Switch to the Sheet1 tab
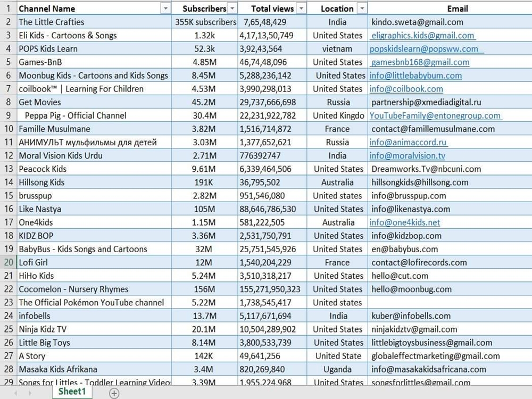532x399 pixels. pyautogui.click(x=72, y=392)
